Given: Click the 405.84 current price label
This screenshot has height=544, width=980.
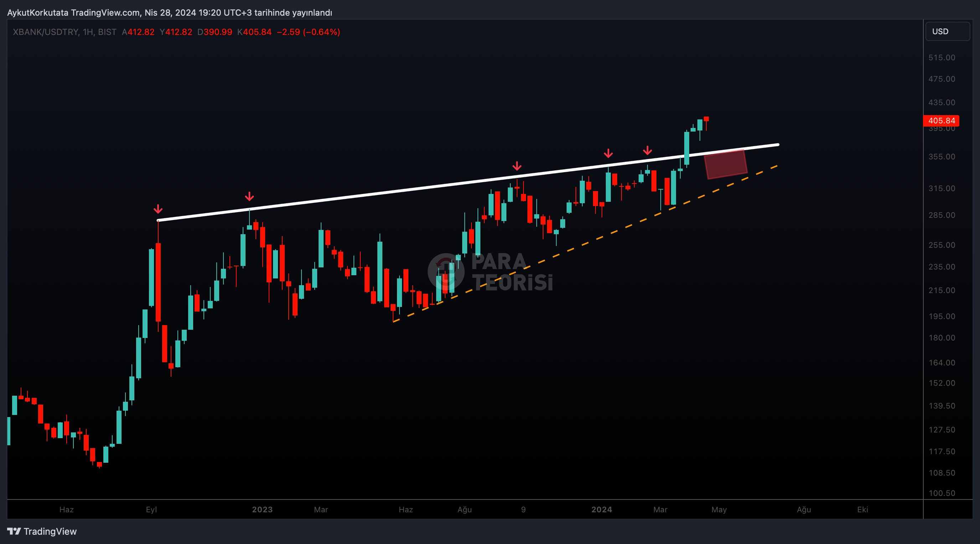Looking at the screenshot, I should coord(941,121).
